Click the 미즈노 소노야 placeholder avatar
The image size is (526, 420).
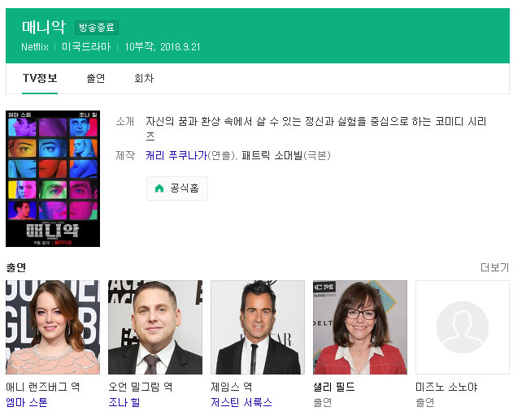(463, 327)
